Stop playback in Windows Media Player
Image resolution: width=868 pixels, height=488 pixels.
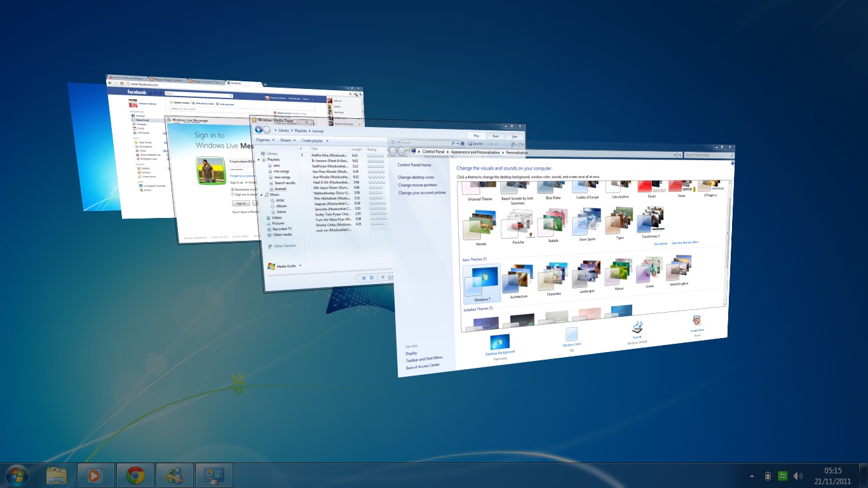(x=382, y=278)
